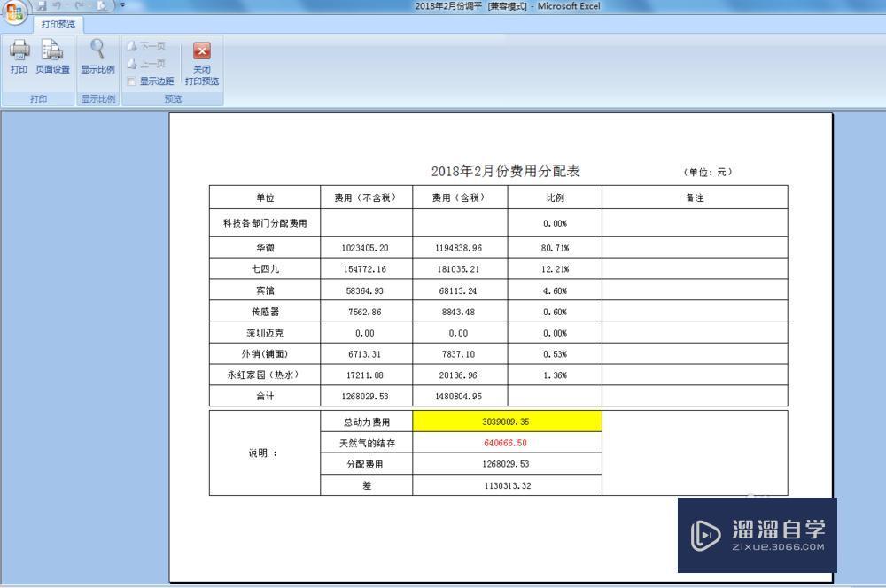The image size is (886, 588).
Task: Click the value 6713.31
Action: (365, 354)
